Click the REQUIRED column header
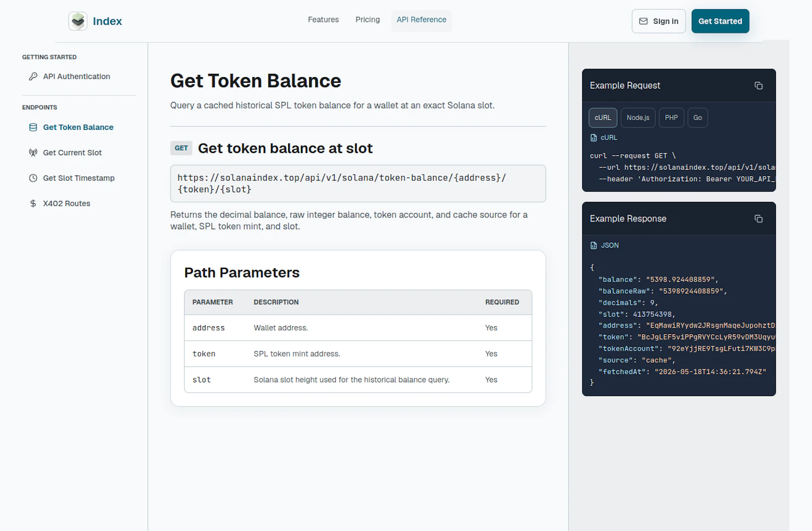 point(502,302)
